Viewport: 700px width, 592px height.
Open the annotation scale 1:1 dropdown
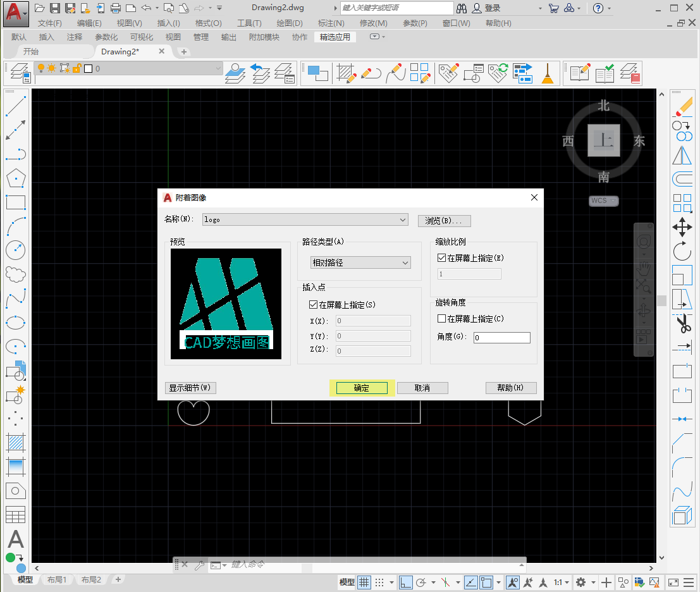point(562,582)
